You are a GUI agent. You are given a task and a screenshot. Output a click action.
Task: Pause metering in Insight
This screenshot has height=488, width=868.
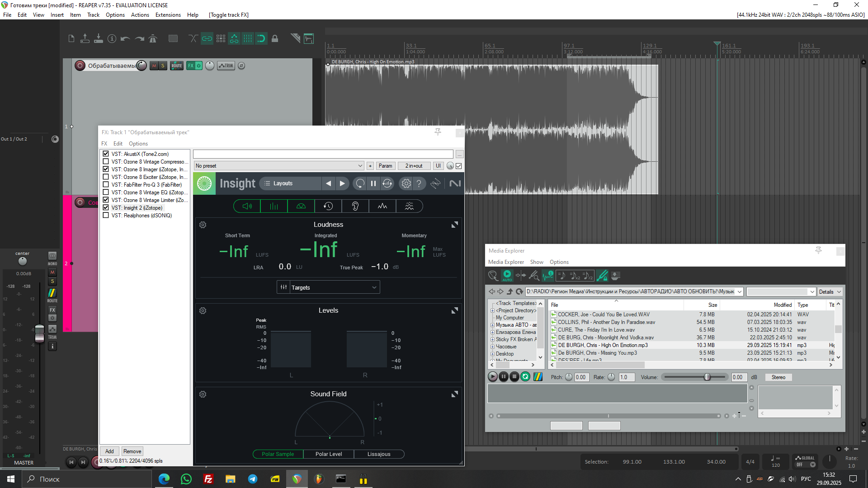click(x=373, y=183)
